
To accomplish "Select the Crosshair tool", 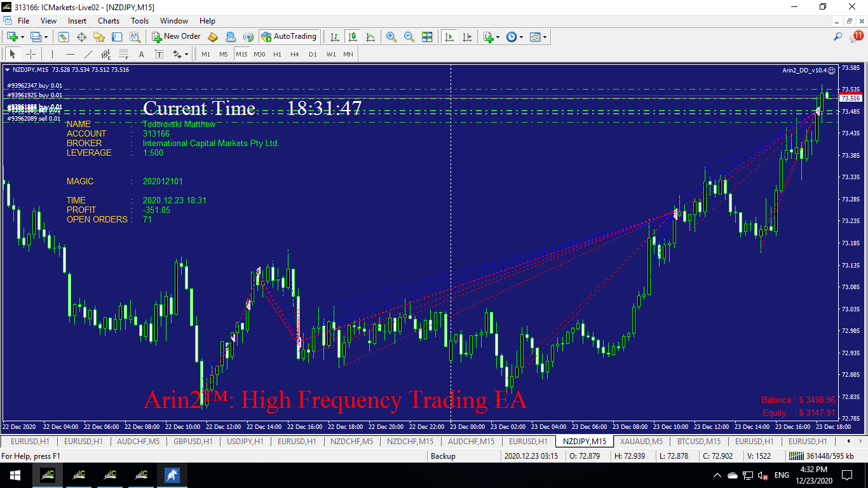I will pos(31,54).
